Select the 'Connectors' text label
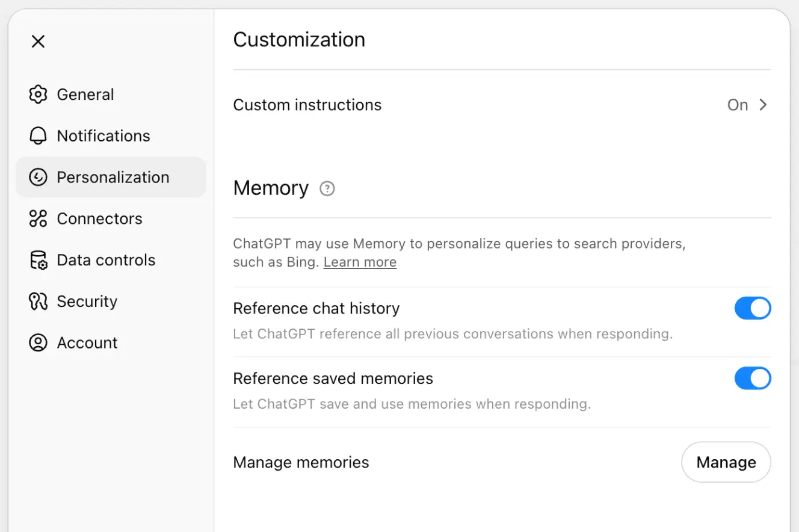The width and height of the screenshot is (799, 532). coord(99,218)
